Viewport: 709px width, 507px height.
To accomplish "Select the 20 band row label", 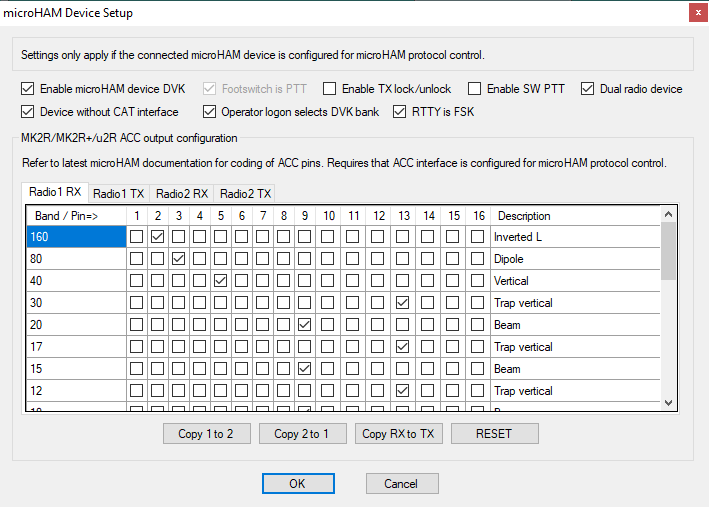I will (x=76, y=325).
